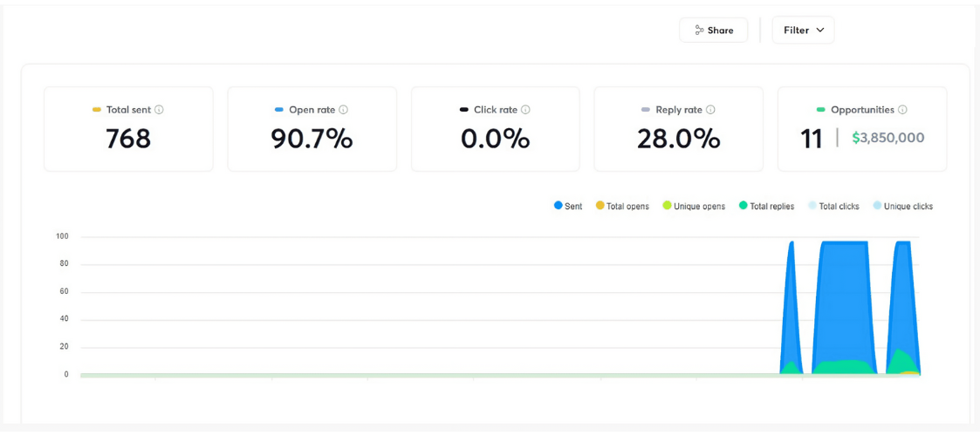Click the widest blue Sent area in chart
Screen dimensions: 980x436
pos(844,296)
